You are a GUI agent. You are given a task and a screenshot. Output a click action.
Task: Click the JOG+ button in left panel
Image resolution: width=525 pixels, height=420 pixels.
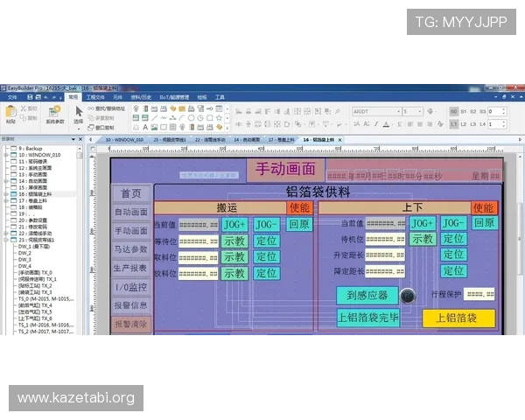(x=234, y=224)
